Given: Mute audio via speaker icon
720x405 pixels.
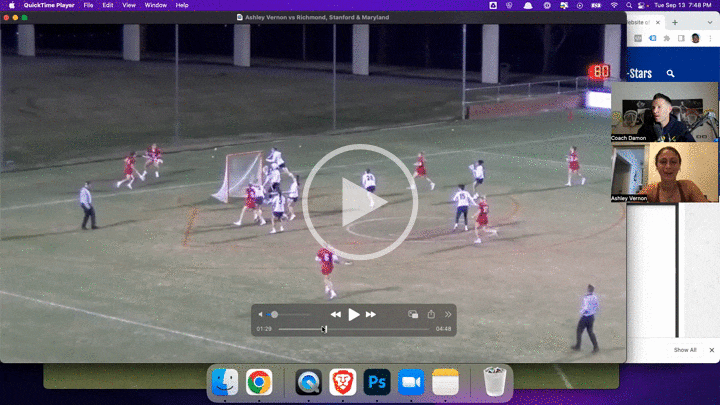Looking at the screenshot, I should (x=261, y=314).
